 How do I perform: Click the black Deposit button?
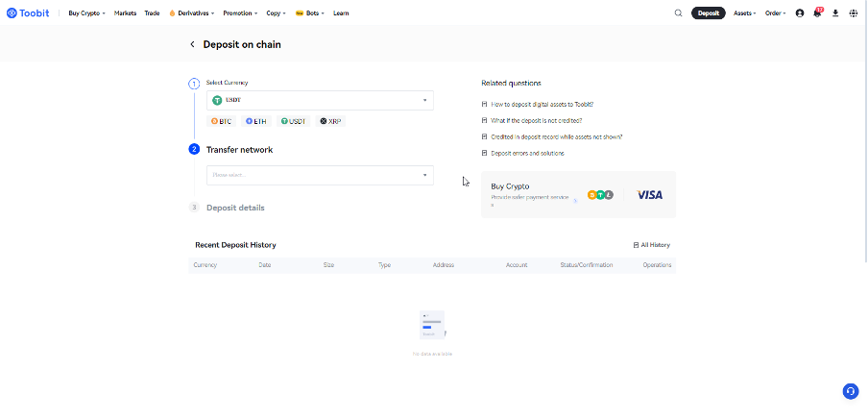pos(709,13)
